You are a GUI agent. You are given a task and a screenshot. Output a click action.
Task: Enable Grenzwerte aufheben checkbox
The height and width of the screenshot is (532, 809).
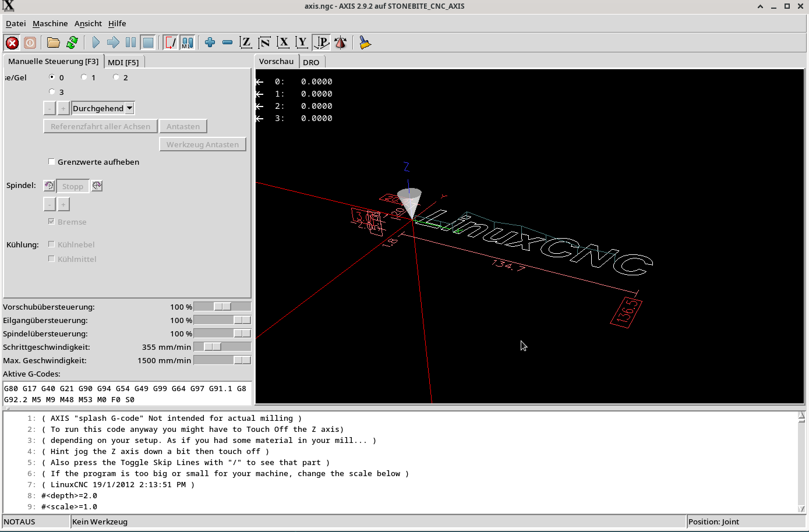(x=51, y=162)
